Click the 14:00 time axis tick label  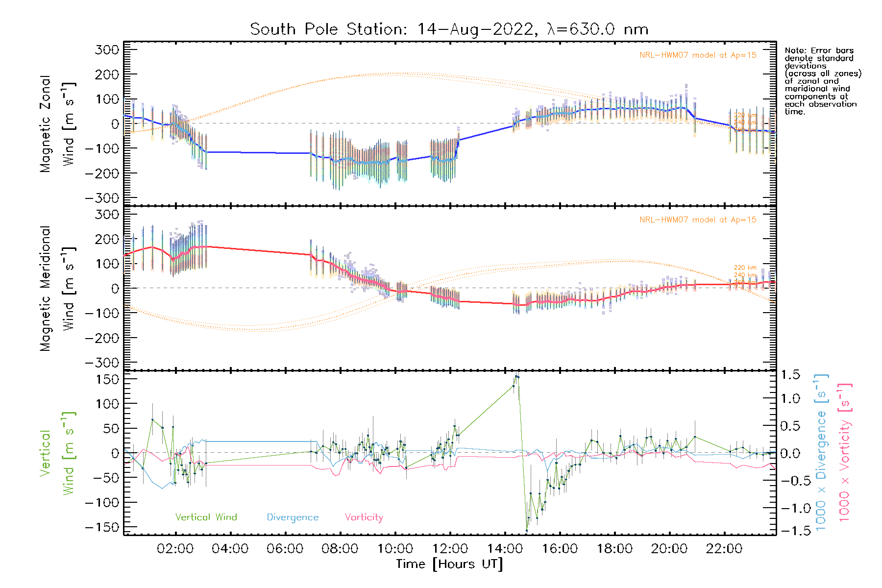coord(505,549)
